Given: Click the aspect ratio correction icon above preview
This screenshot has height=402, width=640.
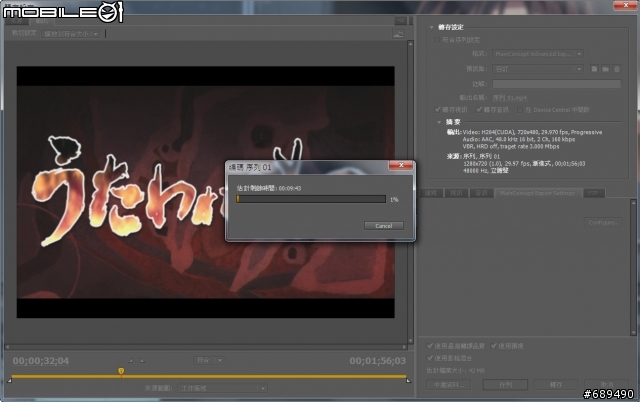Looking at the screenshot, I should point(398,34).
